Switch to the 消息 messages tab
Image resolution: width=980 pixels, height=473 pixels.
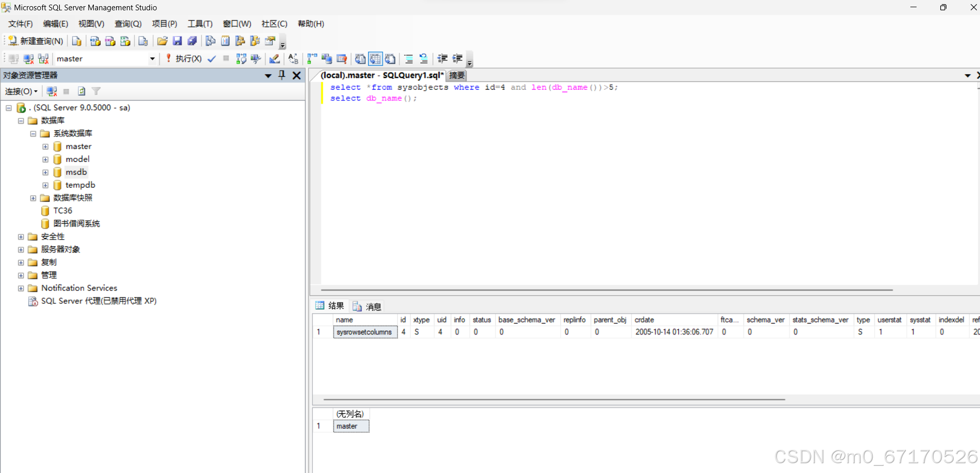pyautogui.click(x=367, y=307)
